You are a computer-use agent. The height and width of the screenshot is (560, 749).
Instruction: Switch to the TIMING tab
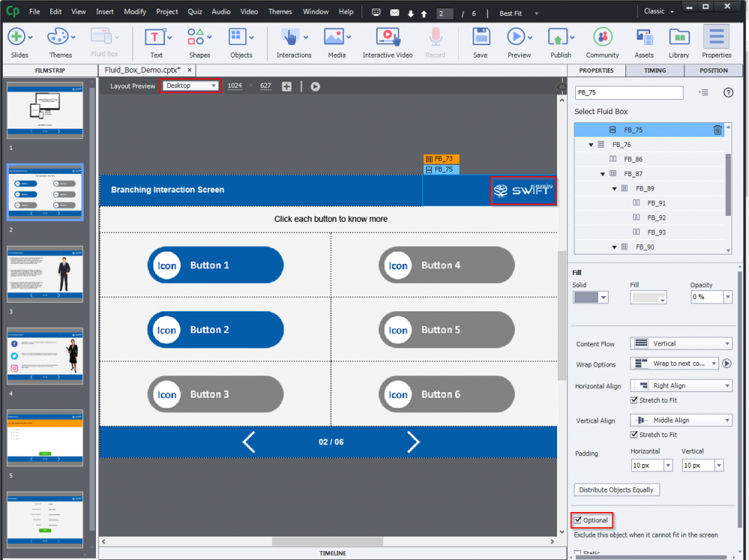[x=654, y=71]
